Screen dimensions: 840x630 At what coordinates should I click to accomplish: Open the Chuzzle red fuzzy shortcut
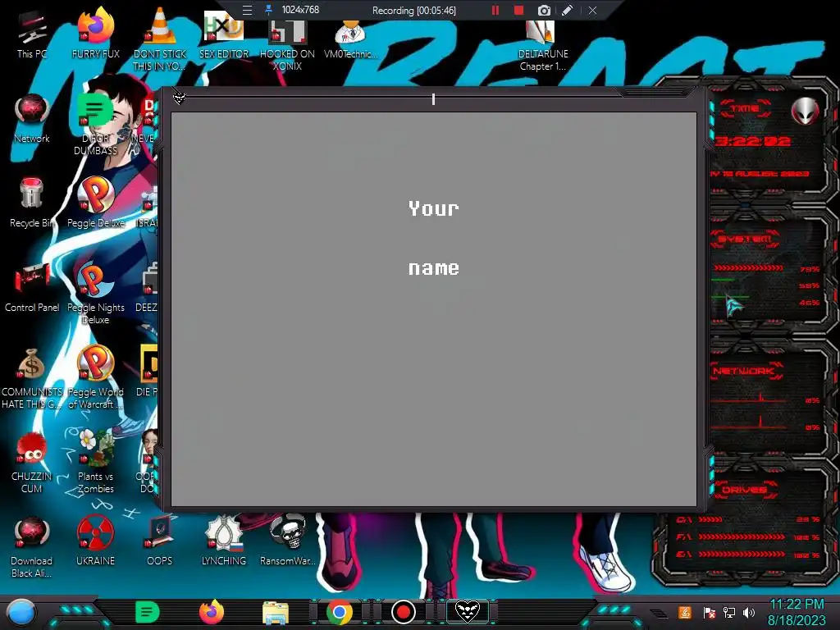pyautogui.click(x=32, y=462)
